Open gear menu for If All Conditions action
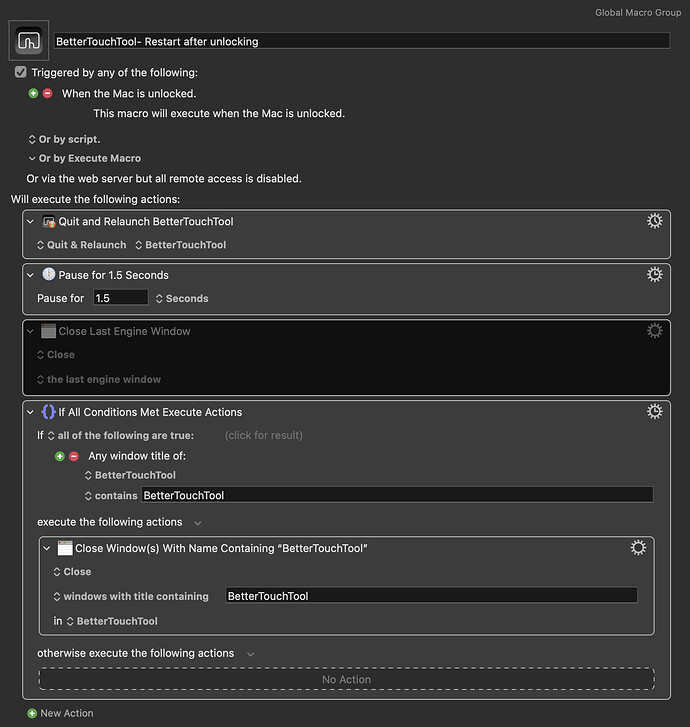This screenshot has height=727, width=690. [654, 411]
